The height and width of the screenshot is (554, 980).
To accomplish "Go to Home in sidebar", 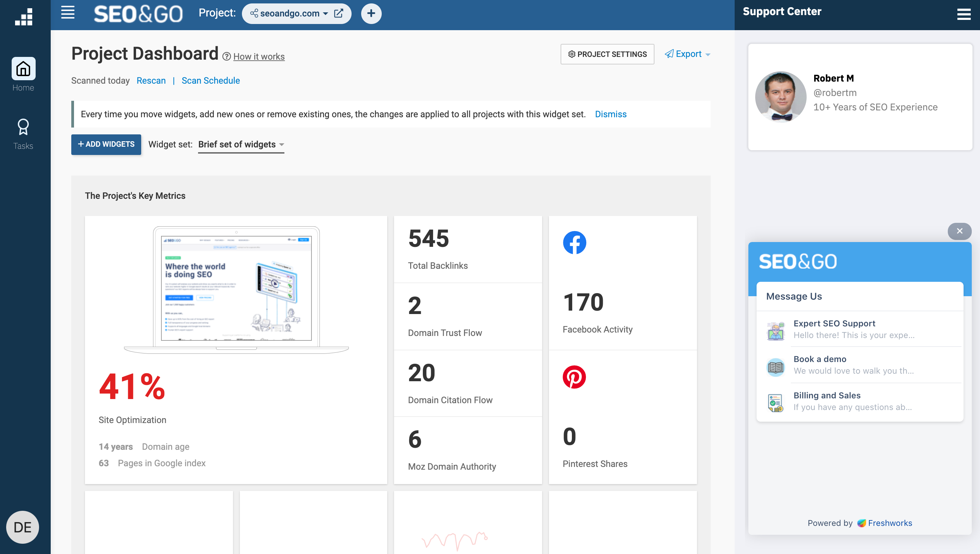I will click(x=23, y=69).
